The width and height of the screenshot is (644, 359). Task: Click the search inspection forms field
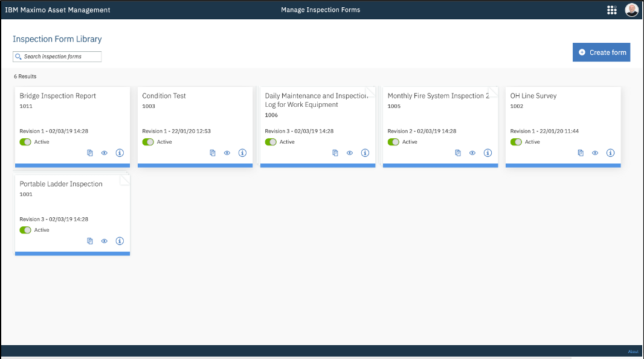coord(57,56)
